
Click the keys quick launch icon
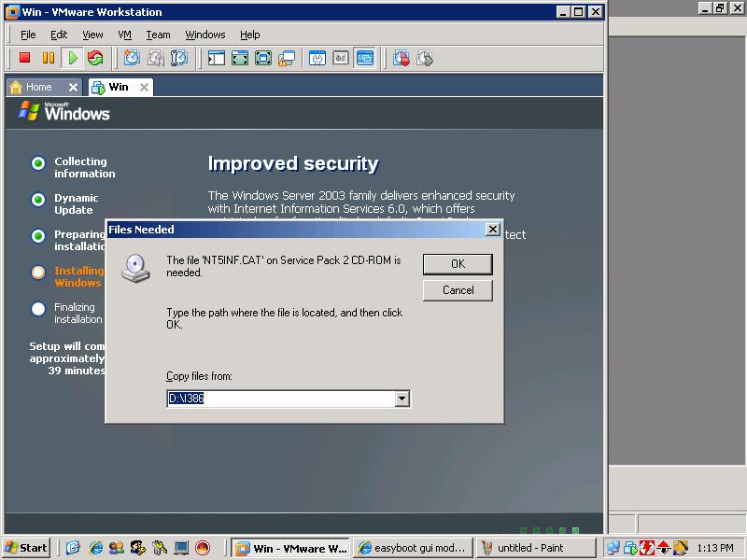[160, 548]
